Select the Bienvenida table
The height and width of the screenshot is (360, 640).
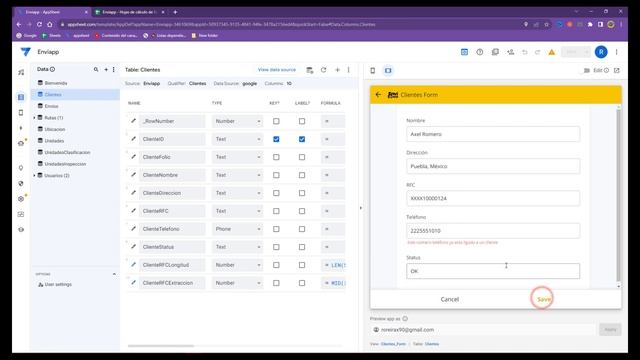point(56,83)
